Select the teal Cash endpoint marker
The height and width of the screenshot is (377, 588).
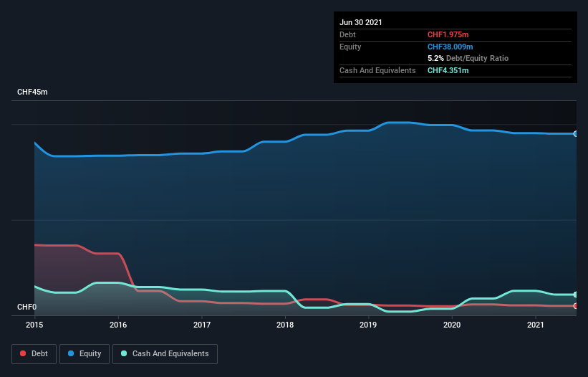pos(576,295)
